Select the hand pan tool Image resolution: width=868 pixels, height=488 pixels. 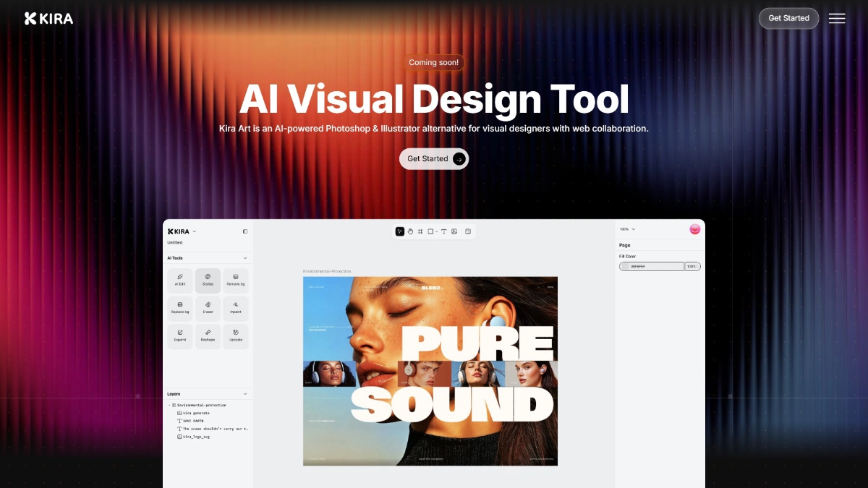click(x=410, y=231)
